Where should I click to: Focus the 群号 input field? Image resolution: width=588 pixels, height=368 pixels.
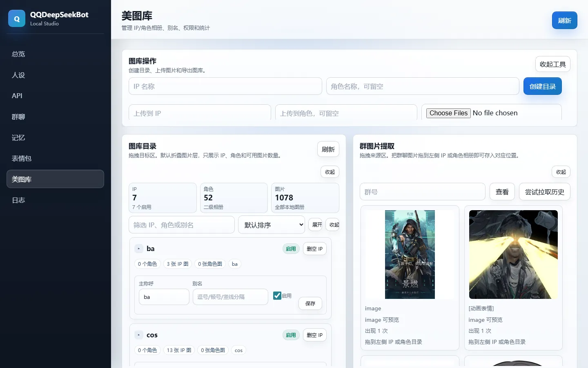pyautogui.click(x=422, y=192)
